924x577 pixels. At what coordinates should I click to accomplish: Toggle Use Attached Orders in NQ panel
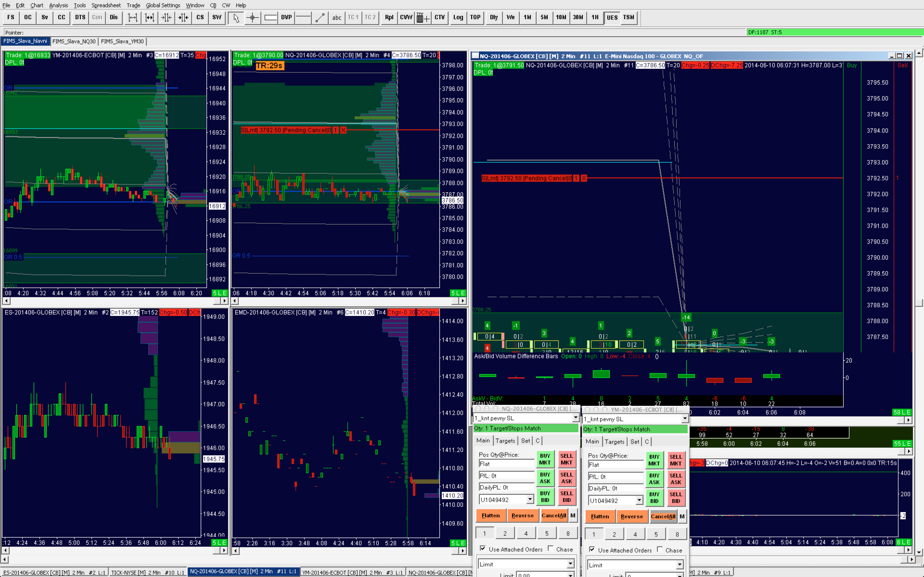click(483, 549)
